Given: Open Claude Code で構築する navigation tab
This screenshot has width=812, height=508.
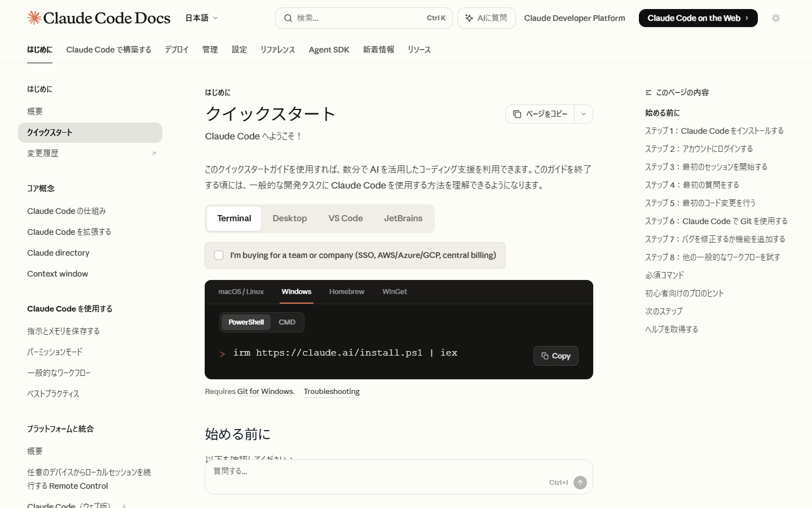Looking at the screenshot, I should [x=109, y=50].
